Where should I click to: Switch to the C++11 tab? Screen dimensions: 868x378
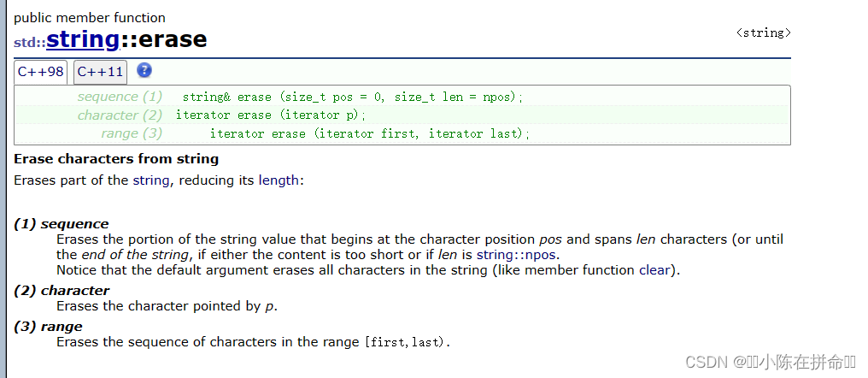point(100,72)
